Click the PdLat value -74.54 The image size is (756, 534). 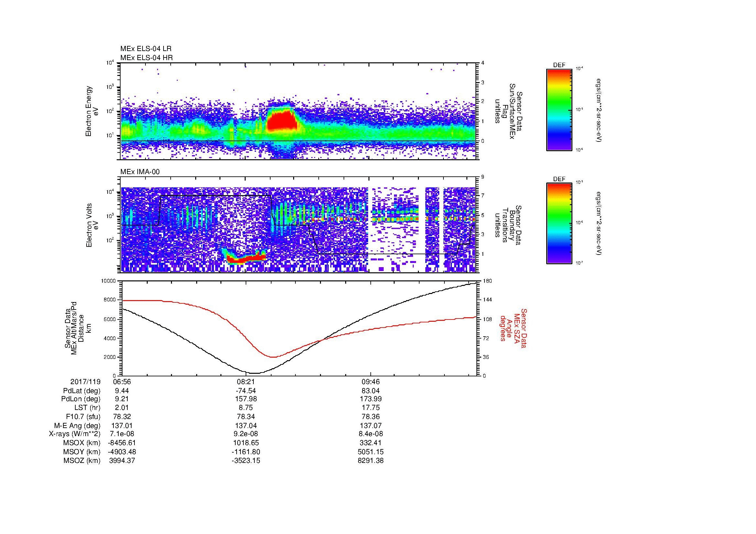[x=246, y=391]
